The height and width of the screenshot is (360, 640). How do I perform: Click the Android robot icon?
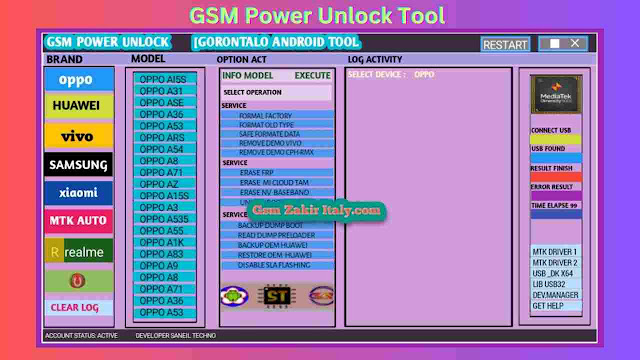coord(234,296)
